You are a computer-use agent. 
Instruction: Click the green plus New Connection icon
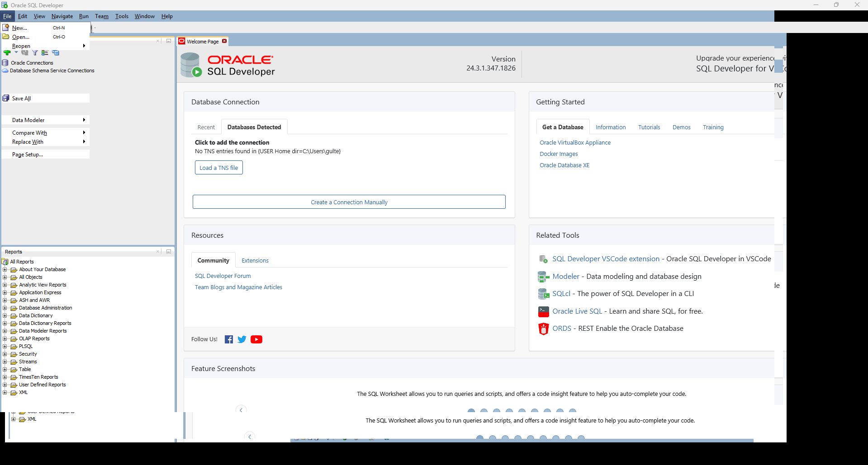7,53
